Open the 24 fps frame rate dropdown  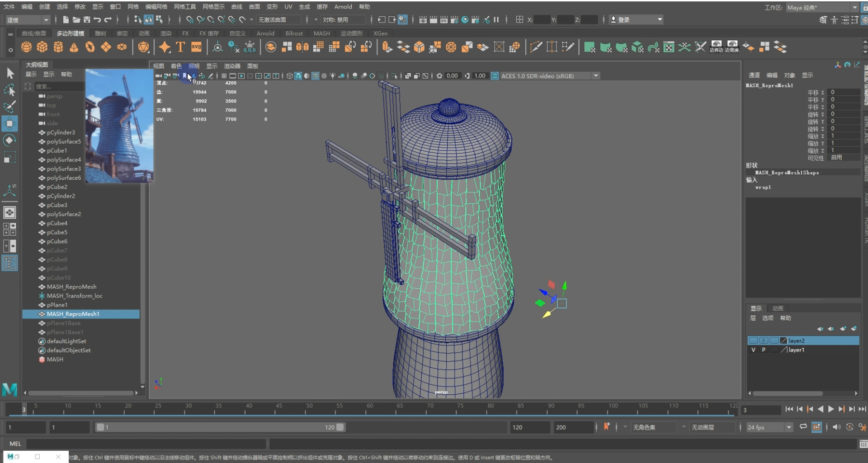coord(770,427)
